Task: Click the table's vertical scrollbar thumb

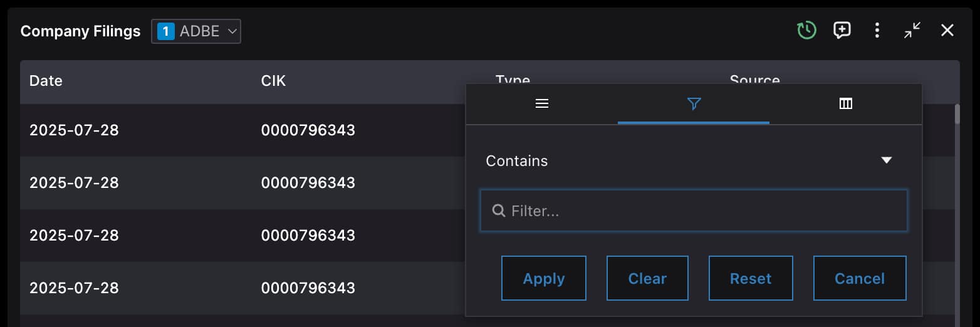Action: (x=957, y=114)
